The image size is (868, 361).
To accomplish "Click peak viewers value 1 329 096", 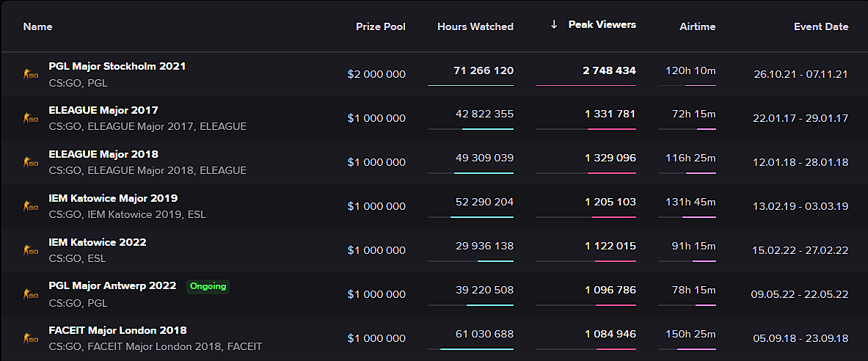I will [610, 158].
